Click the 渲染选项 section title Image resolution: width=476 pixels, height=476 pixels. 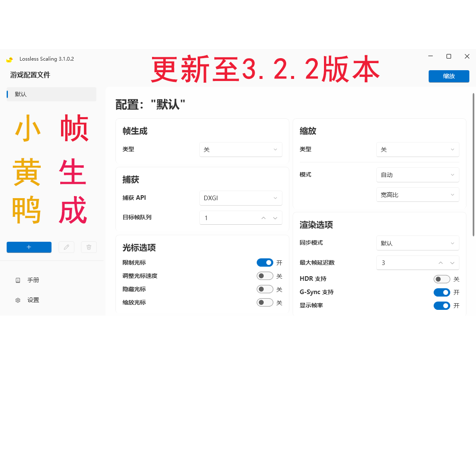coord(316,225)
